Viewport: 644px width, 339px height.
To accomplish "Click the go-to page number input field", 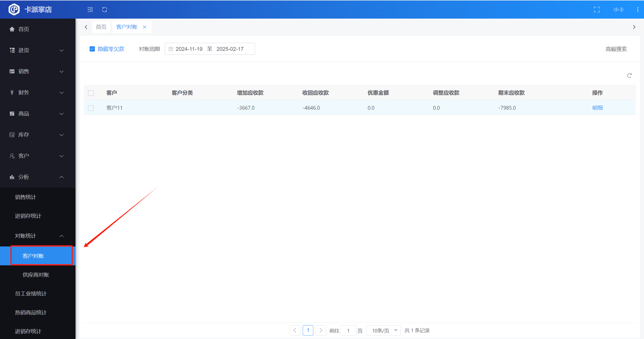I will click(x=348, y=330).
